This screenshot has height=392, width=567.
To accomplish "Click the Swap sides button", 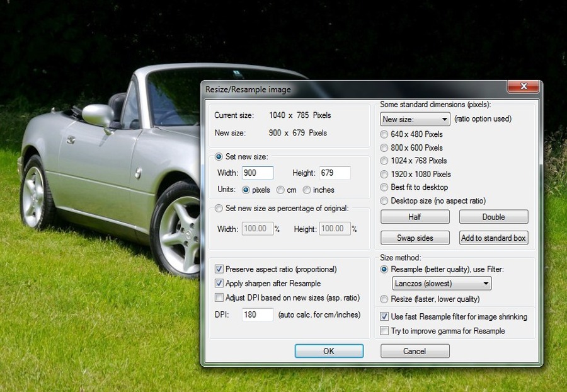I will tap(415, 238).
